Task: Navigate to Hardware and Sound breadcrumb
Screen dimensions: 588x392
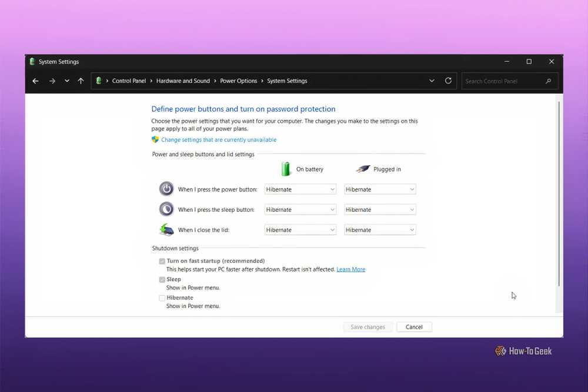Action: tap(183, 81)
